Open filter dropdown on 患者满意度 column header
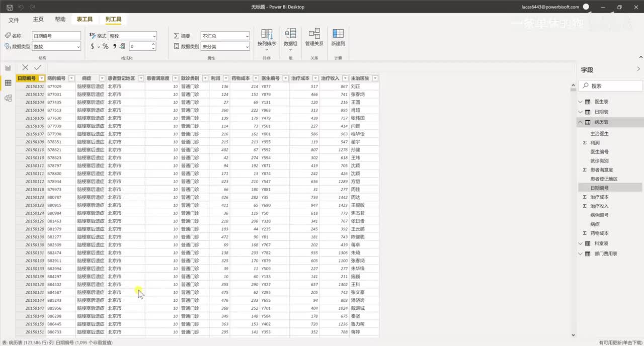 [x=176, y=78]
